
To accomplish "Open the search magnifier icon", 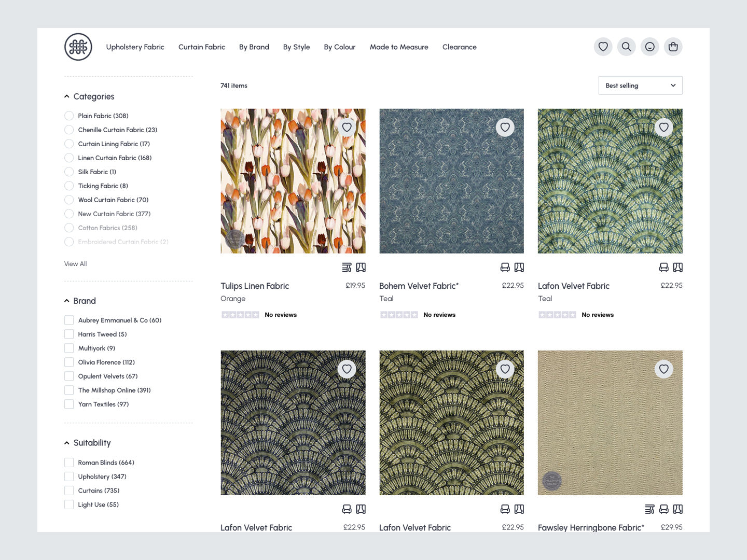I will tap(626, 47).
